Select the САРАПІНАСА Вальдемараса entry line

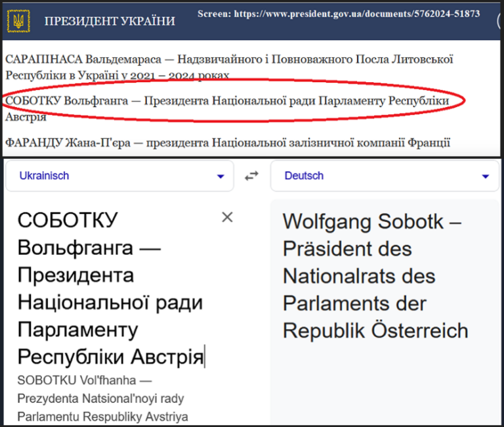click(230, 67)
